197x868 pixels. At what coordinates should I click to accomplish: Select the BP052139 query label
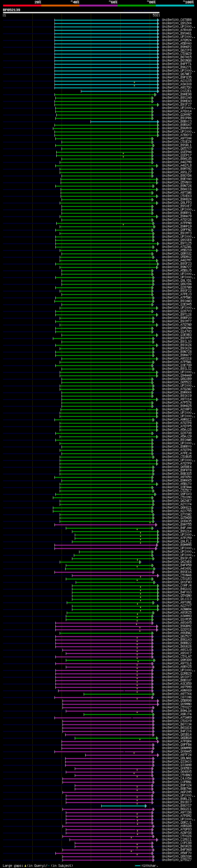[x=11, y=10]
